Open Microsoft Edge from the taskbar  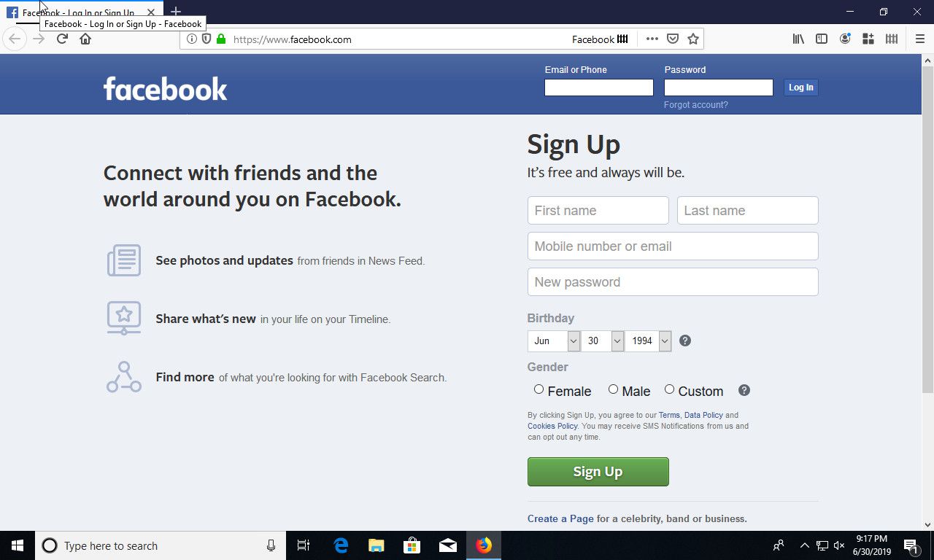coord(341,545)
